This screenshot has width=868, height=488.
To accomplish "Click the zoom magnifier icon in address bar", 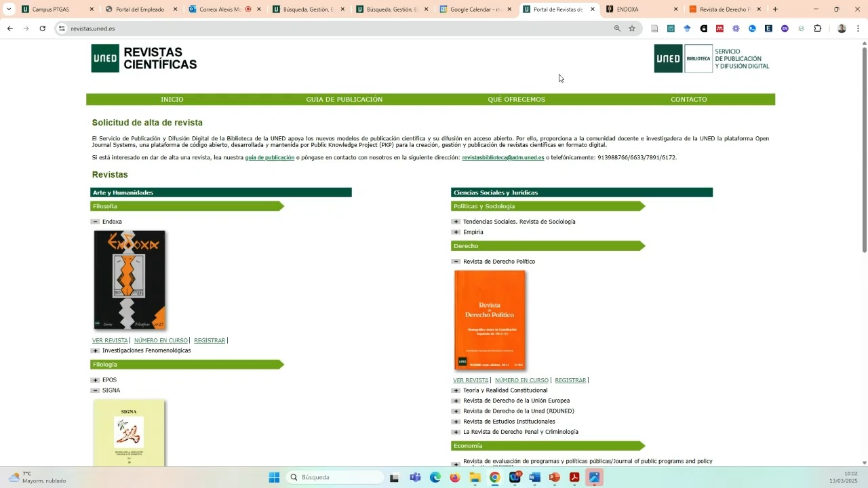I will point(617,28).
